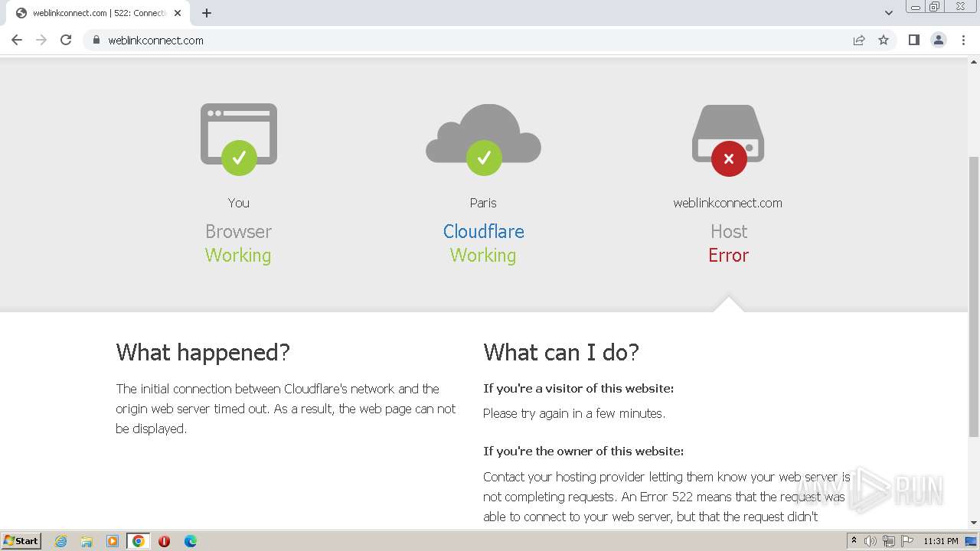
Task: Go back to previous page
Action: (x=17, y=40)
